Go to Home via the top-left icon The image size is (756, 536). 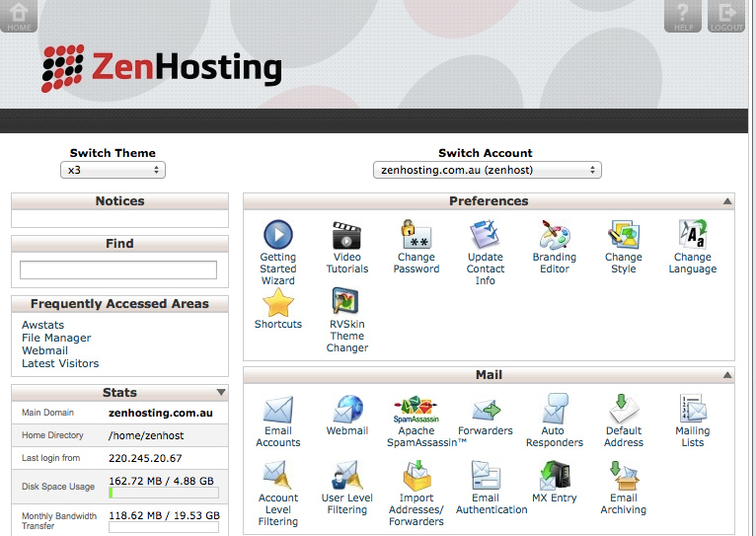pyautogui.click(x=19, y=16)
